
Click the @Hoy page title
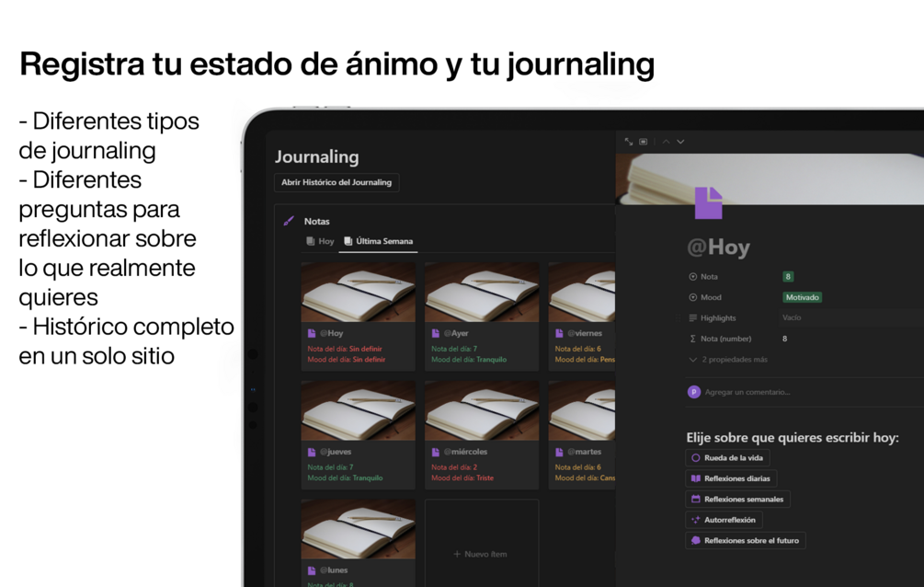pos(718,247)
